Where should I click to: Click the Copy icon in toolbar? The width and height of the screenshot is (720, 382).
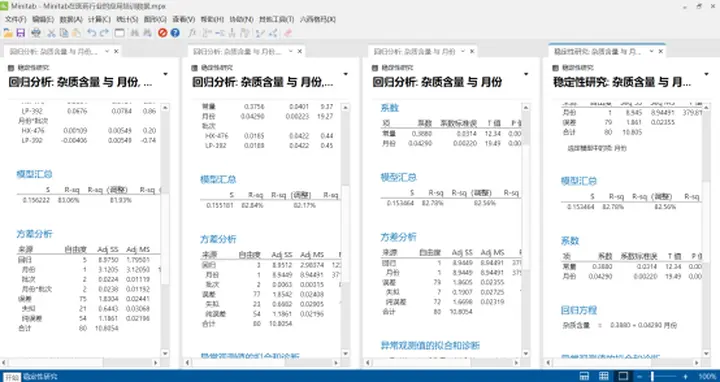pyautogui.click(x=64, y=33)
